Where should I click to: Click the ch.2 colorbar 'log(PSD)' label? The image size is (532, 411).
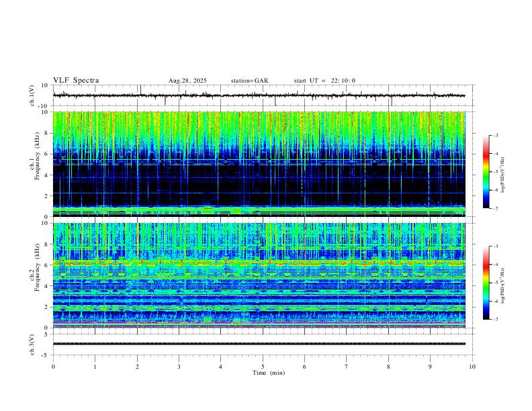[x=503, y=285]
